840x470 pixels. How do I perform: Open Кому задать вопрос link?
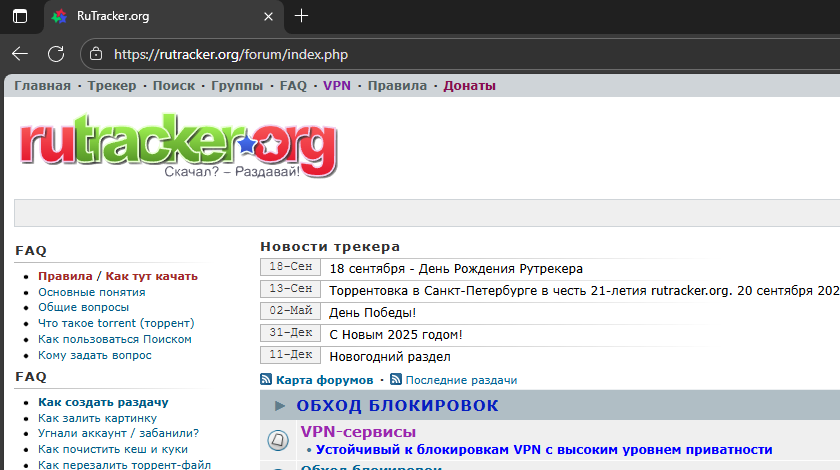[x=95, y=355]
